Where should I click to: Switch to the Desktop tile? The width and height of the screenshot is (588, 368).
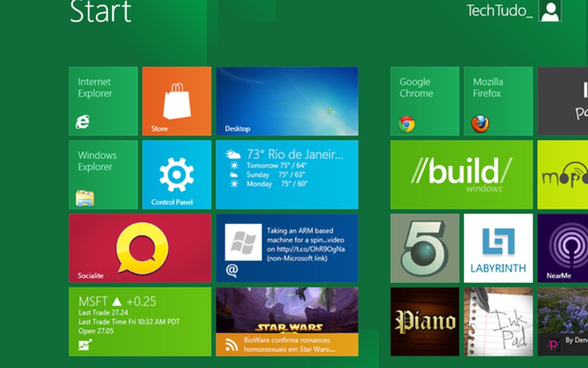tap(287, 100)
